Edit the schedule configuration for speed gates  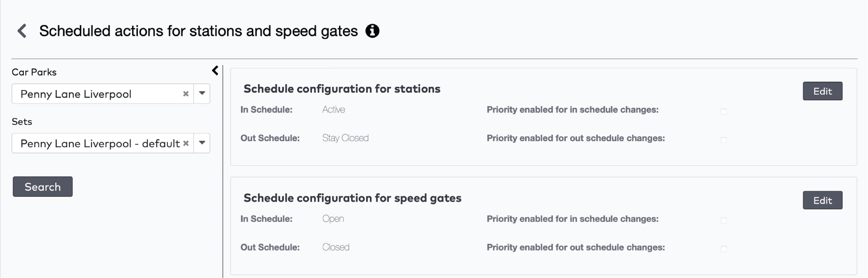822,200
